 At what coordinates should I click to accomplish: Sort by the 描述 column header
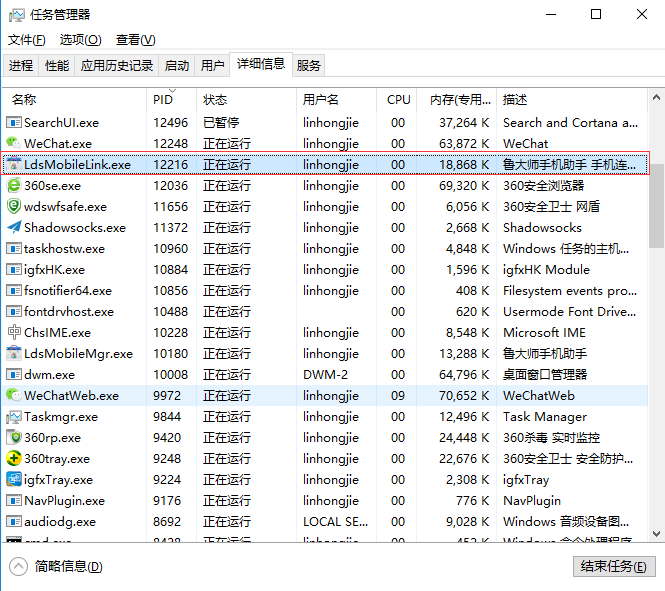tap(572, 100)
